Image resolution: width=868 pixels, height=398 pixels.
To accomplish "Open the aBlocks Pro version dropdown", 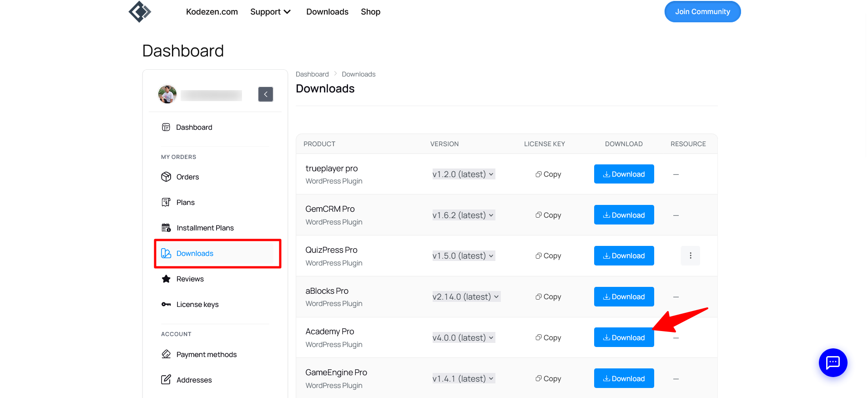I will click(x=466, y=297).
